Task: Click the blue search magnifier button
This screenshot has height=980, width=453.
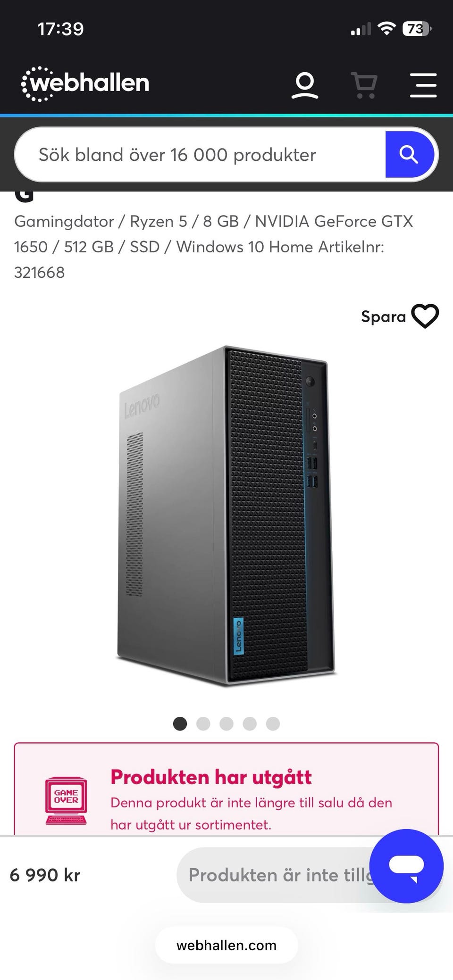Action: coord(409,155)
